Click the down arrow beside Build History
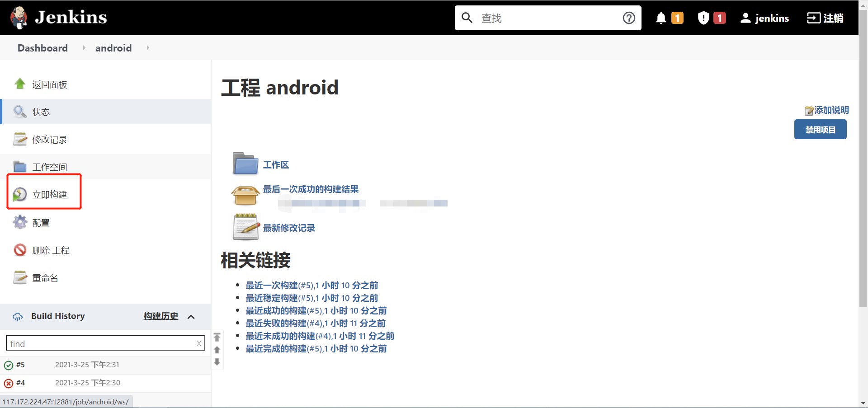The height and width of the screenshot is (408, 868). point(217,362)
